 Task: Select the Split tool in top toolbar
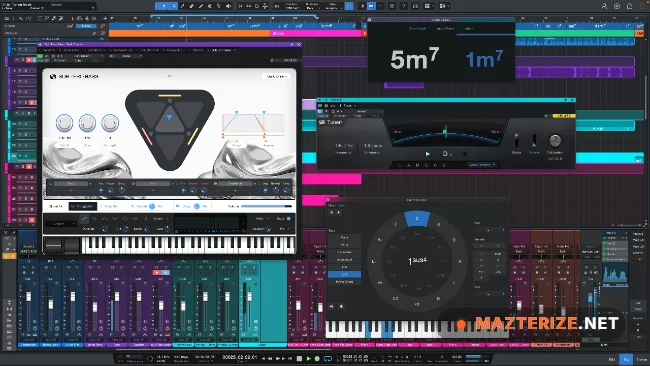coord(182,6)
